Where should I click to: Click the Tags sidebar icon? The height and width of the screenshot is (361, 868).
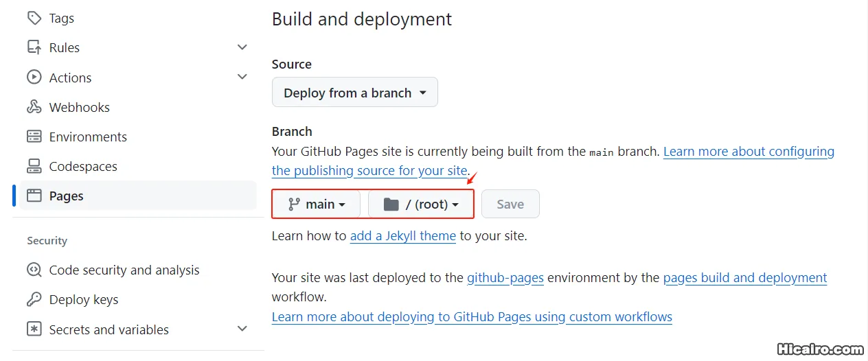[34, 18]
